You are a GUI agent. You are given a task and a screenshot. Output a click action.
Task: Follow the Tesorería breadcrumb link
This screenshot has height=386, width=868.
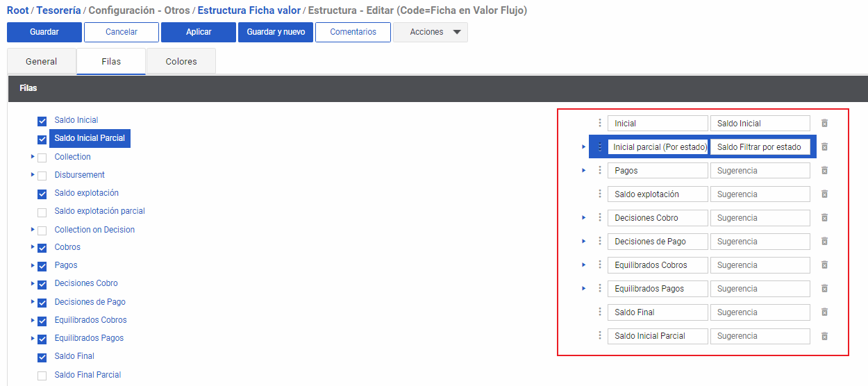[58, 10]
